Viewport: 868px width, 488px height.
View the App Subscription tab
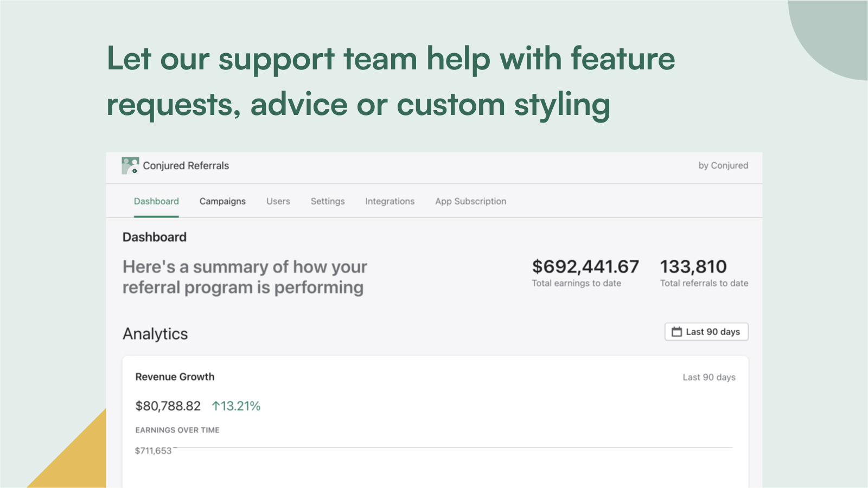(x=470, y=201)
